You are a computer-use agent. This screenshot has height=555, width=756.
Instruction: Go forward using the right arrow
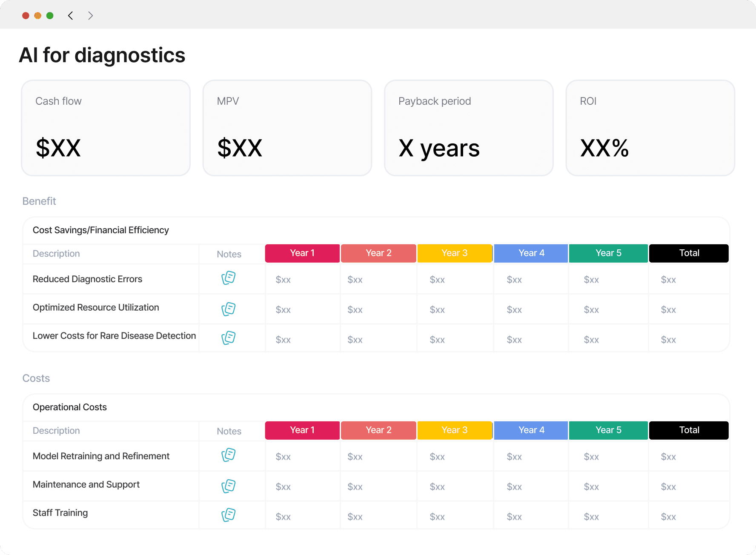click(90, 16)
